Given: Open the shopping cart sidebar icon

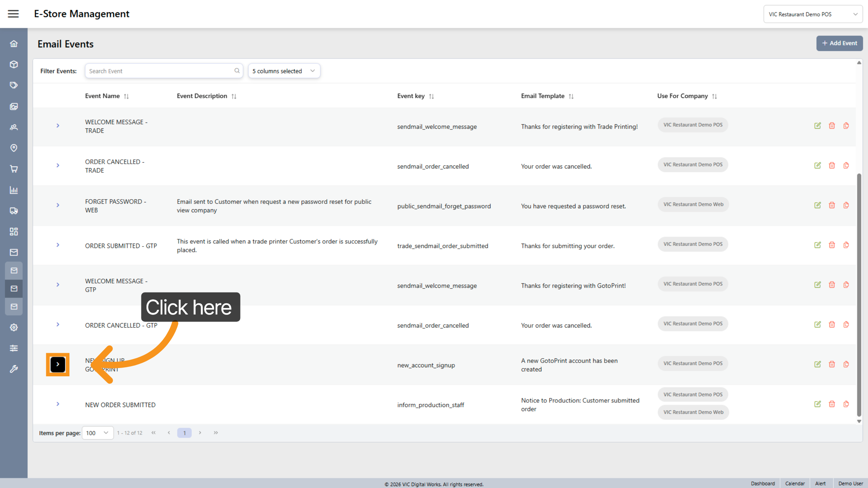Looking at the screenshot, I should (14, 169).
